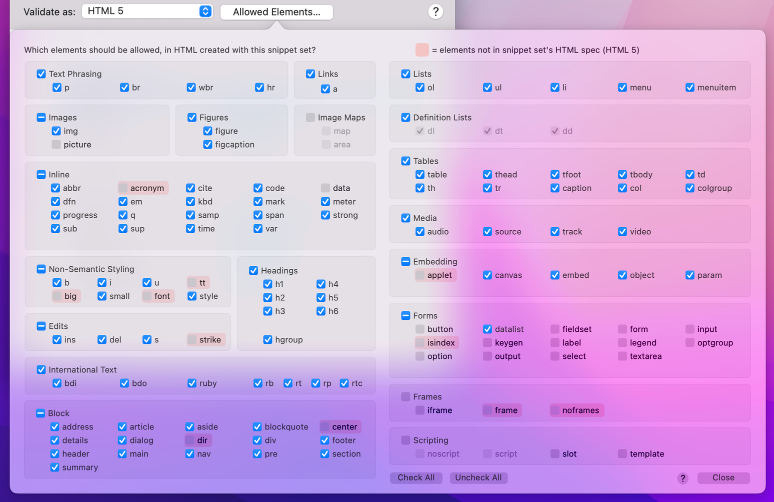Uncheck the canvas checkbox
The height and width of the screenshot is (502, 774).
click(x=488, y=275)
